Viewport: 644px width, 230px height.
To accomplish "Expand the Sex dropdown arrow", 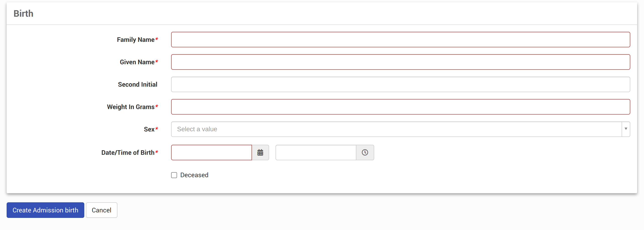I will click(x=626, y=129).
